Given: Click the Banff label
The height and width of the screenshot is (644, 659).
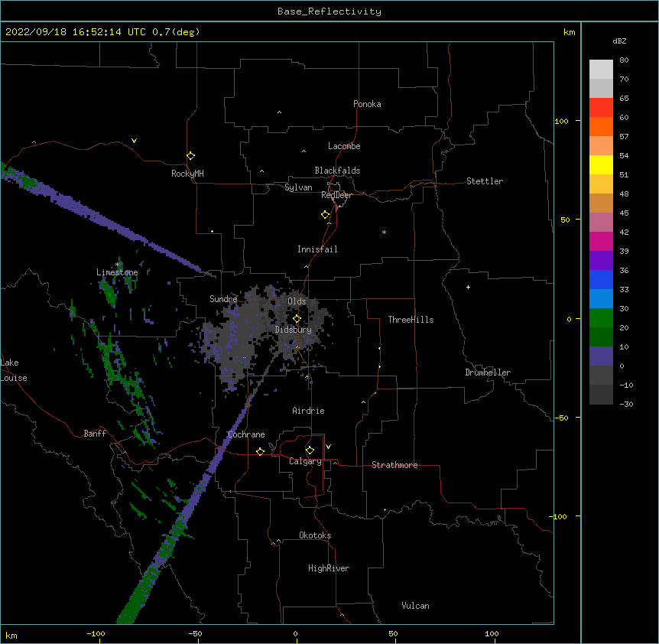Looking at the screenshot, I should point(95,434).
